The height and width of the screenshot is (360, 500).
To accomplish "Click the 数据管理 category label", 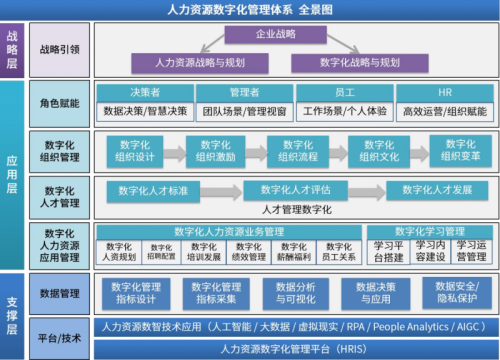I will point(60,294).
